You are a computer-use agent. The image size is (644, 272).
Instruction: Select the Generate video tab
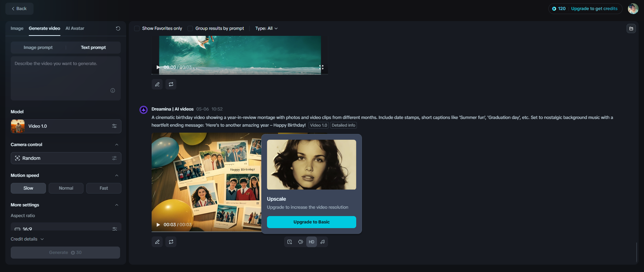point(44,28)
